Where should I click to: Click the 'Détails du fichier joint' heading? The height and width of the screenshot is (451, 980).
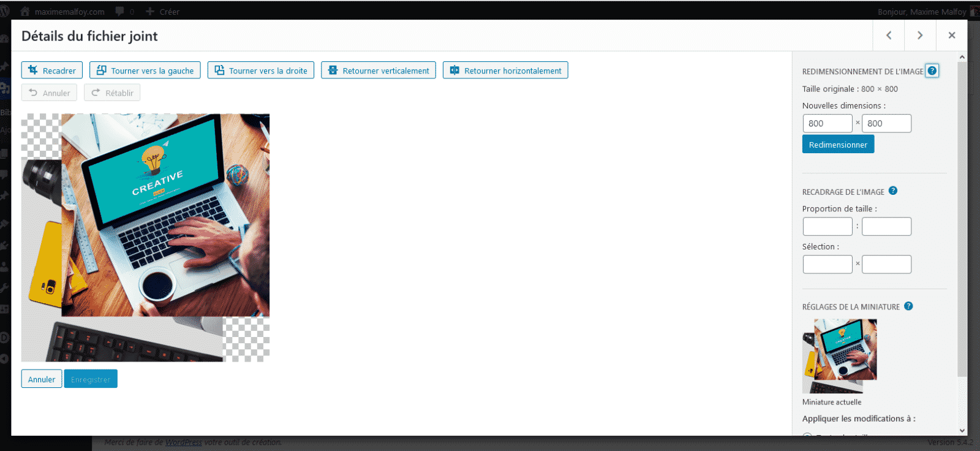tap(89, 36)
